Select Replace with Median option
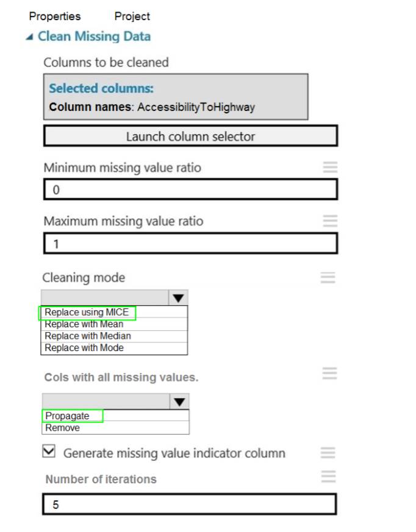The image size is (416, 532). 88,336
